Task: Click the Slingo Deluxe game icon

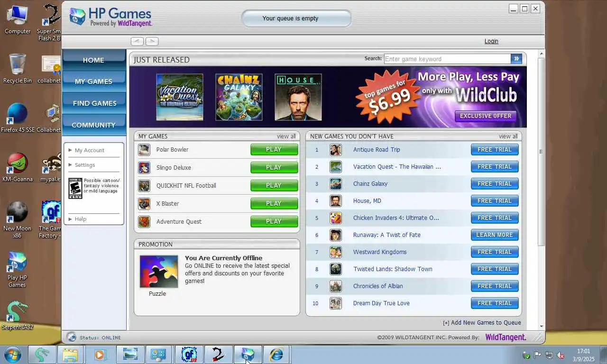Action: pyautogui.click(x=144, y=168)
